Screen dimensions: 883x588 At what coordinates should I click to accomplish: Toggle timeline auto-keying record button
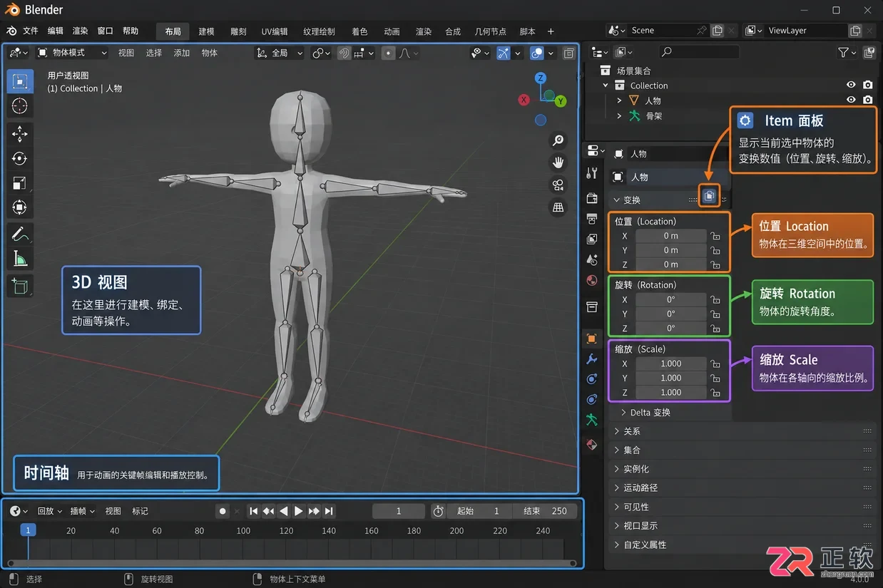[x=223, y=511]
